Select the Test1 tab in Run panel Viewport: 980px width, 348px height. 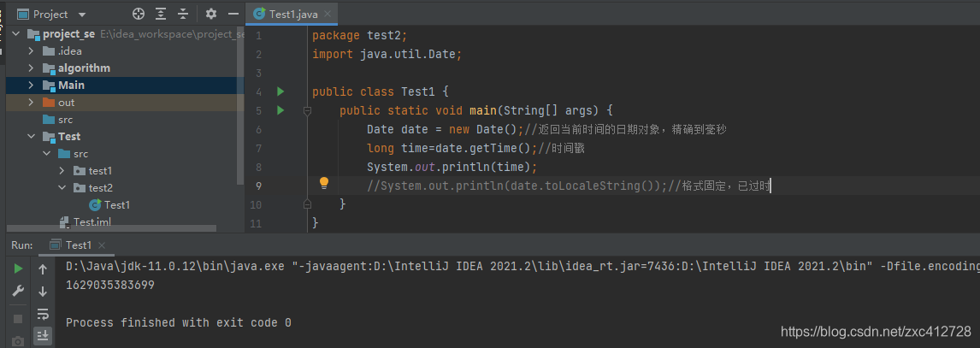click(74, 245)
